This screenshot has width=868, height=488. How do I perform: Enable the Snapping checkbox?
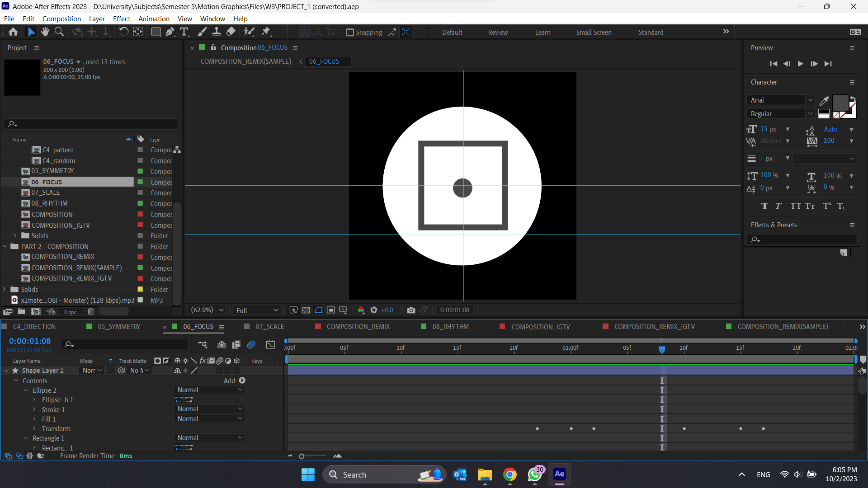[x=350, y=33]
